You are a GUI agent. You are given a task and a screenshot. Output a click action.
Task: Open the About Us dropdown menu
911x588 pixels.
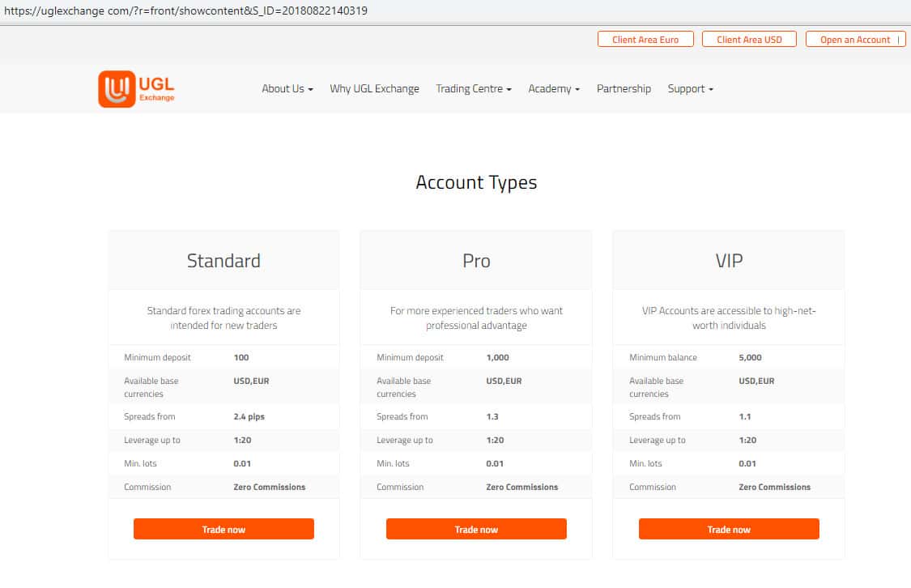(287, 89)
